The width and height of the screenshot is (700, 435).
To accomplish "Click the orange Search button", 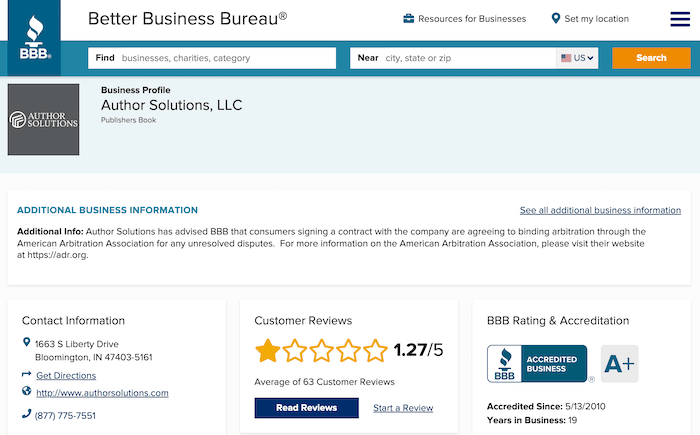I will click(x=651, y=58).
